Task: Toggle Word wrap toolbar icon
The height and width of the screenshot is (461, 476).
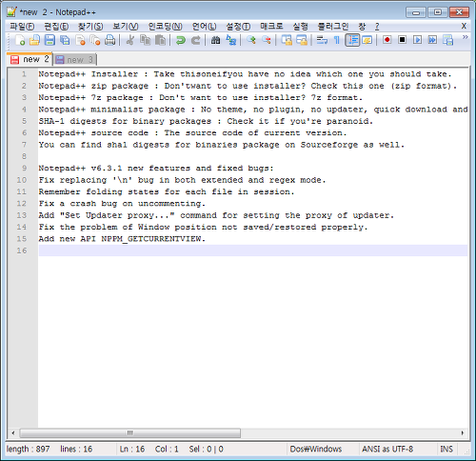Action: point(322,40)
